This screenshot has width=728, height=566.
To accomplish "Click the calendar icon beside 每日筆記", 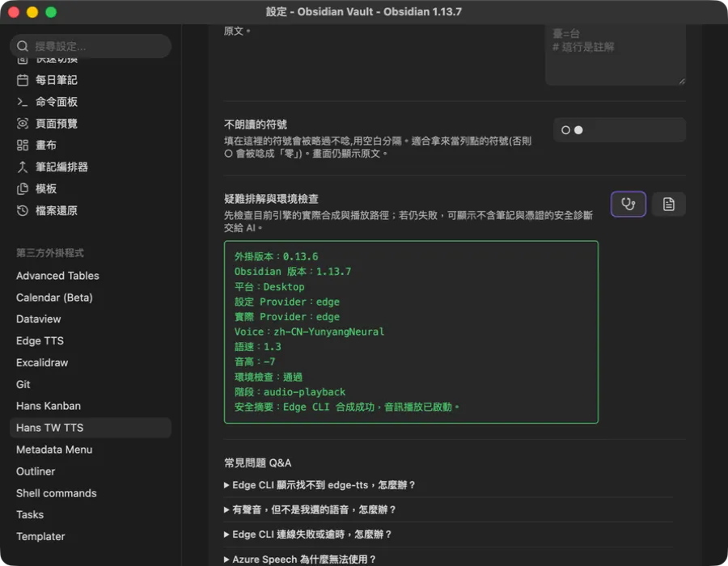I will point(23,80).
